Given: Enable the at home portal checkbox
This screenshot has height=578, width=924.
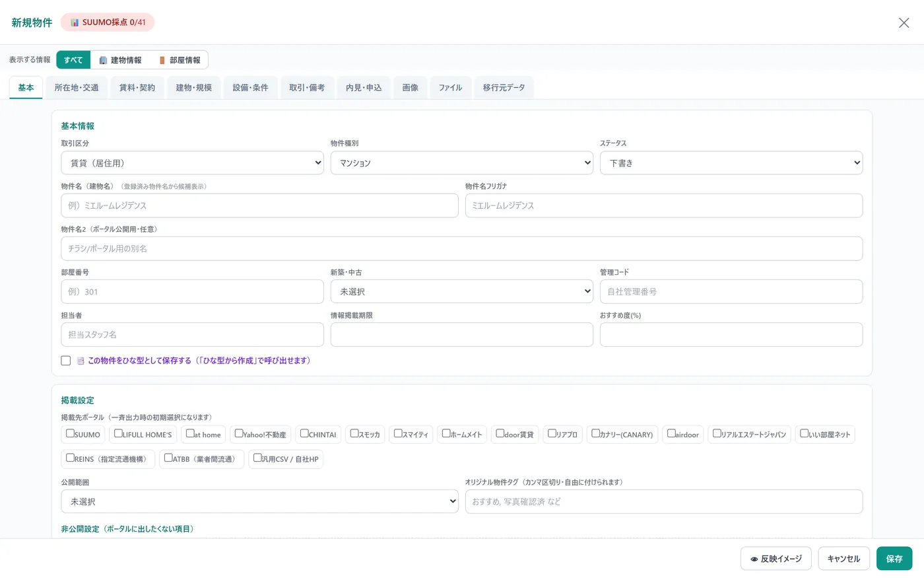Looking at the screenshot, I should [x=190, y=433].
